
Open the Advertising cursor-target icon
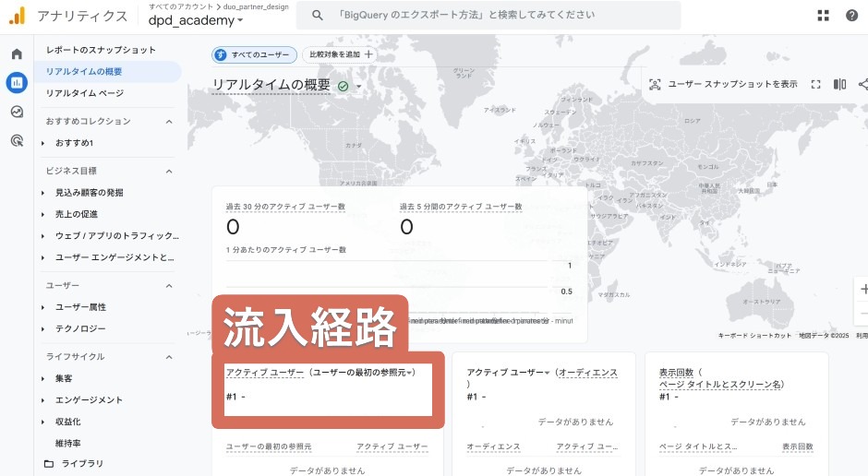[17, 140]
